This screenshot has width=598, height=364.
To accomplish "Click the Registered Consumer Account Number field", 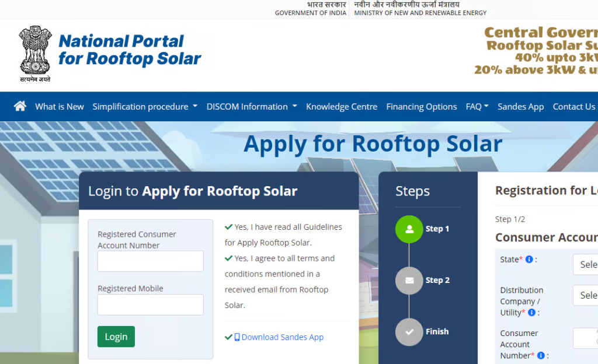I will click(151, 261).
